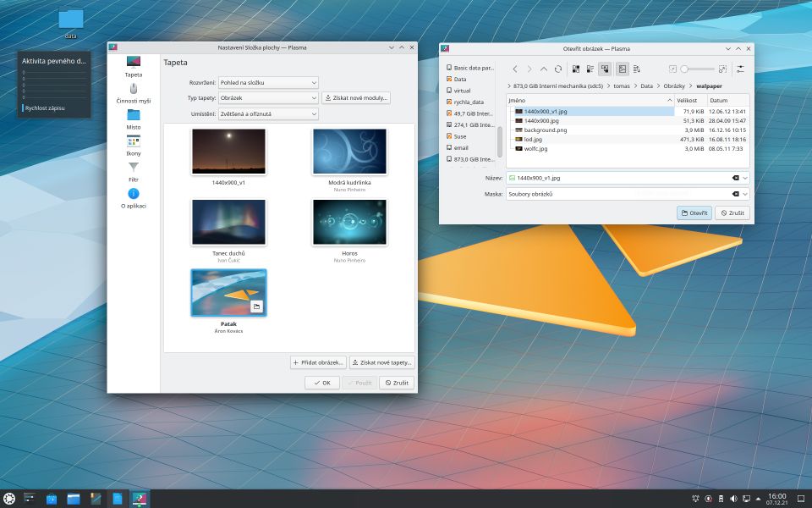Open the sorting options icon
Viewport: 812px width, 508px height.
pyautogui.click(x=637, y=69)
